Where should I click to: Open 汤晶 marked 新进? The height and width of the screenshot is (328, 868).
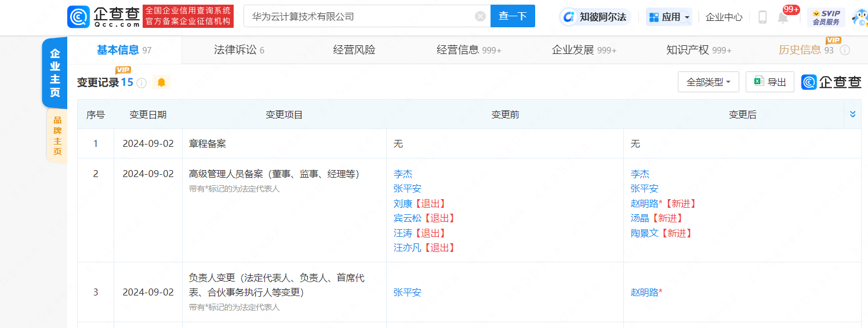(640, 218)
